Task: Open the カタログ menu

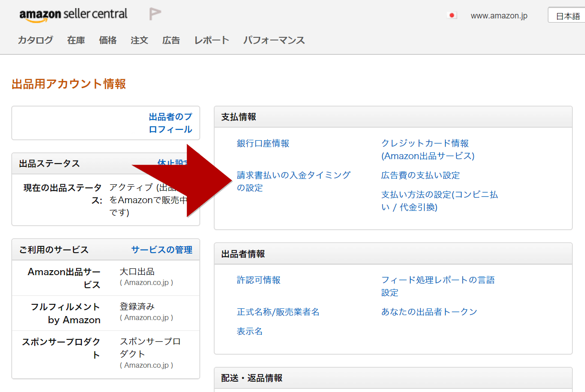Action: tap(36, 40)
